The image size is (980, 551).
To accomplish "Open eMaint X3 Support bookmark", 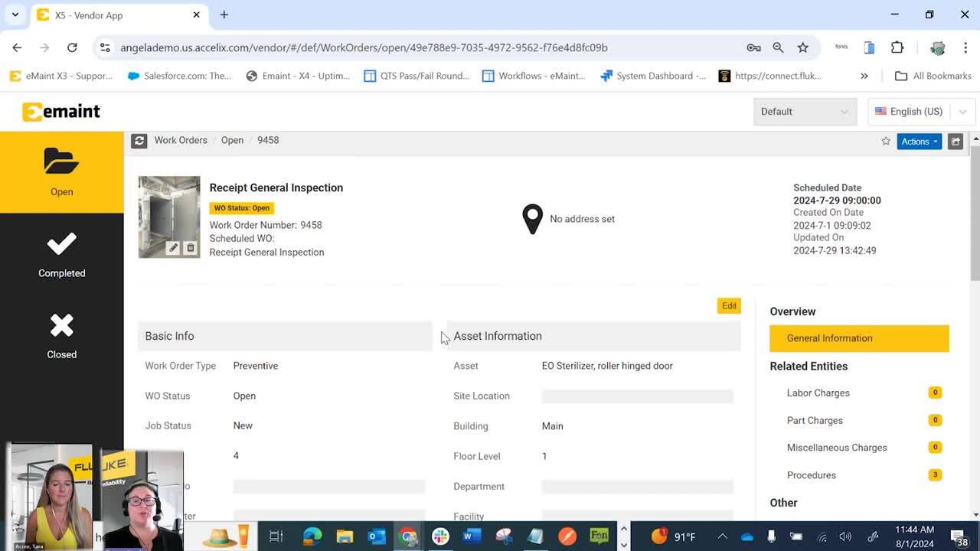I will 61,76.
